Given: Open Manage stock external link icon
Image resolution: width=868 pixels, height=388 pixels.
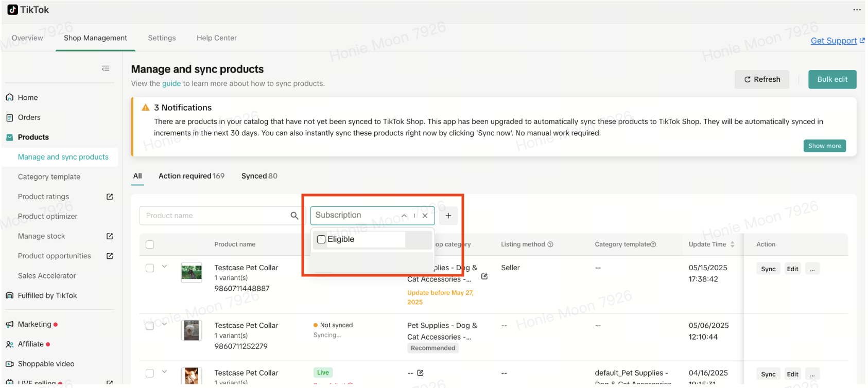Looking at the screenshot, I should click(110, 236).
